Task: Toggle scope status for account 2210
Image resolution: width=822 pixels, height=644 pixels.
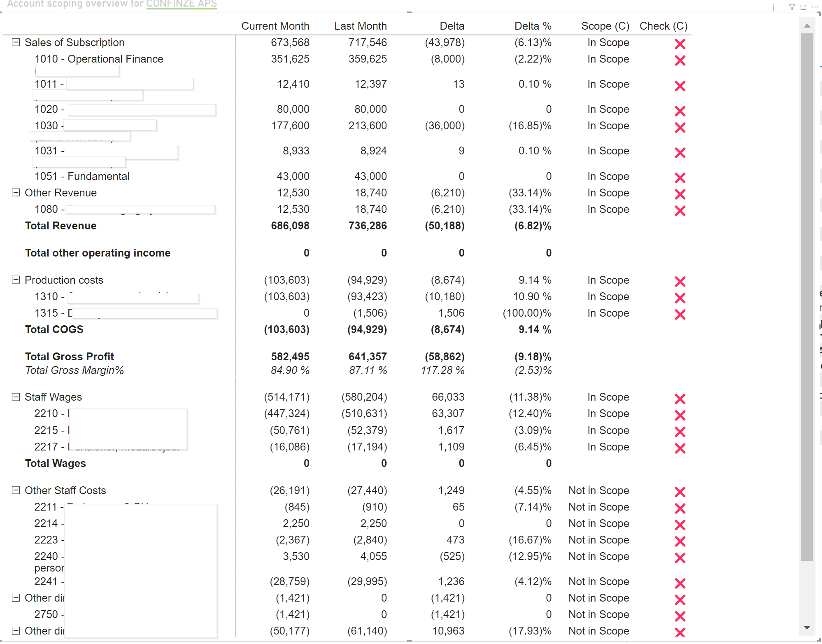Action: click(608, 413)
